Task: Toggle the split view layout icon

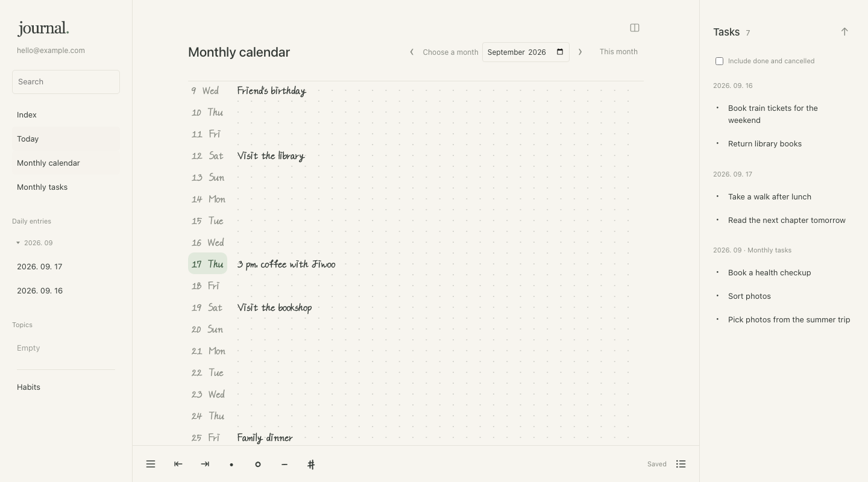Action: coord(635,28)
